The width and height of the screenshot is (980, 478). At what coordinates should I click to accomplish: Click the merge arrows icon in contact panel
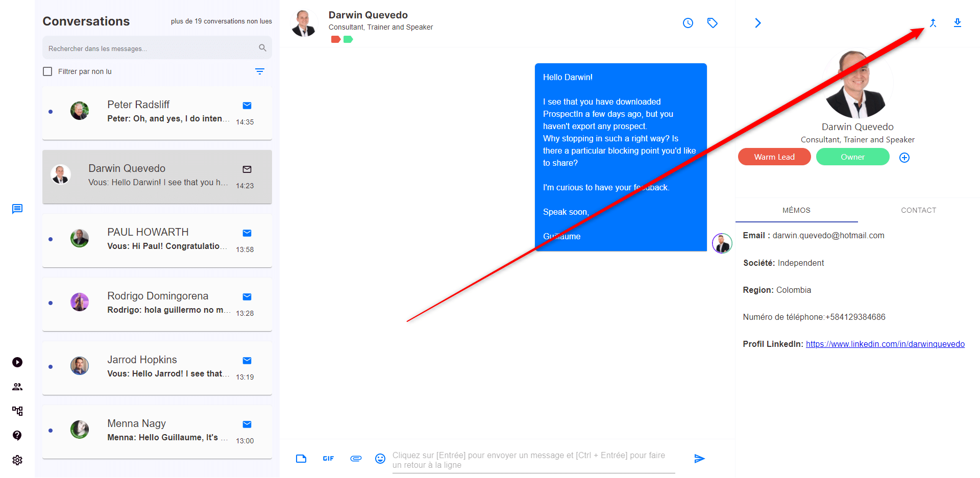tap(933, 23)
